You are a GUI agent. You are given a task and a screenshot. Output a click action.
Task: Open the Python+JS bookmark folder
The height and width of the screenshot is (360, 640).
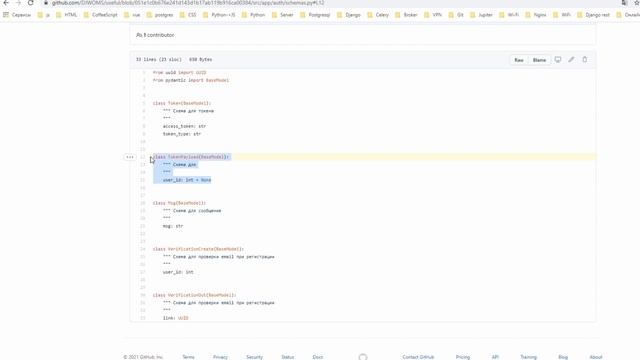pos(219,15)
